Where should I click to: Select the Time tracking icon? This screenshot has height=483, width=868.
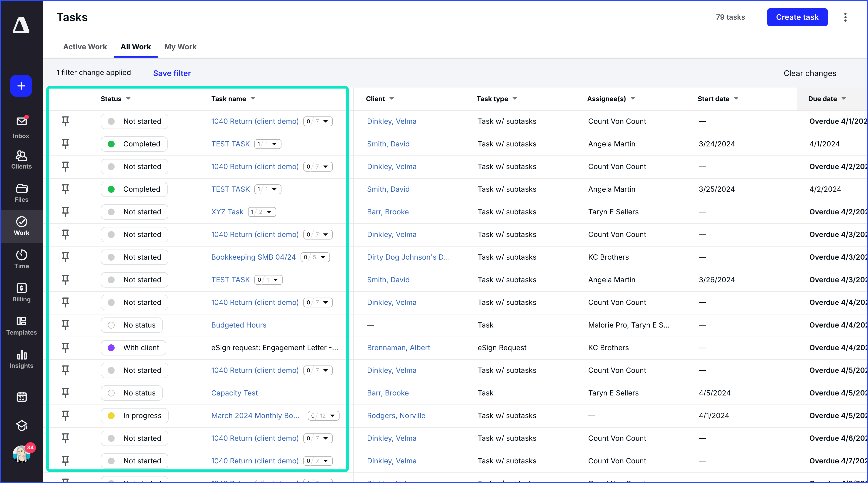(21, 258)
